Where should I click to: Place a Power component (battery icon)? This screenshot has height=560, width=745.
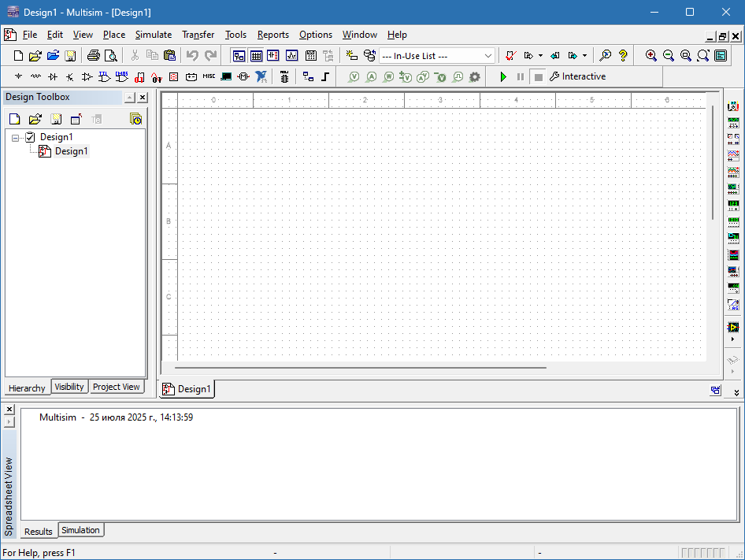pos(191,76)
